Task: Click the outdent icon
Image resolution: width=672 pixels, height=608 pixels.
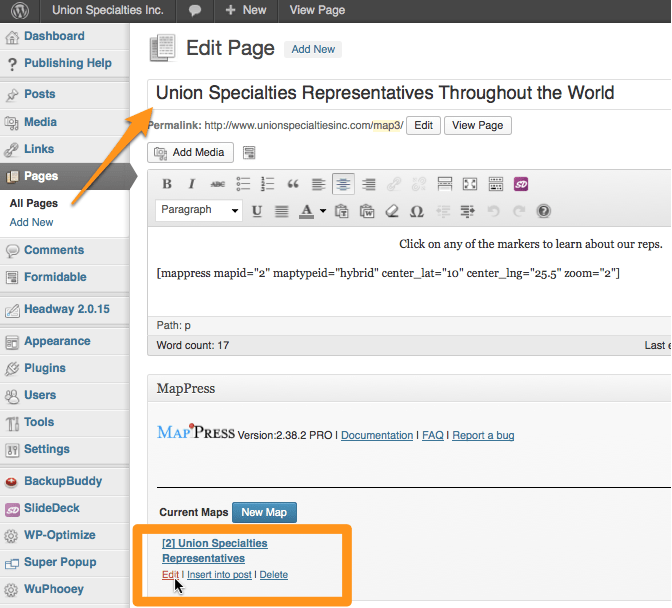Action: pos(443,211)
